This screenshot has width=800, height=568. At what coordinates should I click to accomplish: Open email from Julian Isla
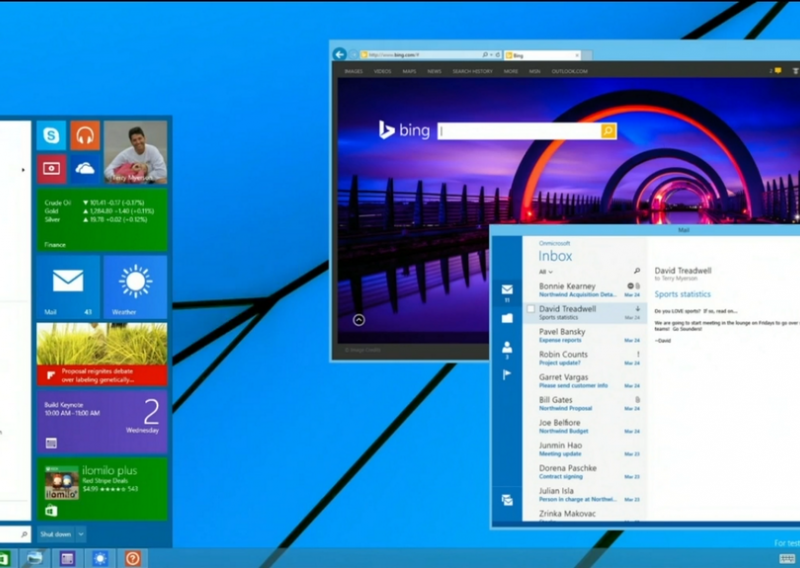point(585,495)
